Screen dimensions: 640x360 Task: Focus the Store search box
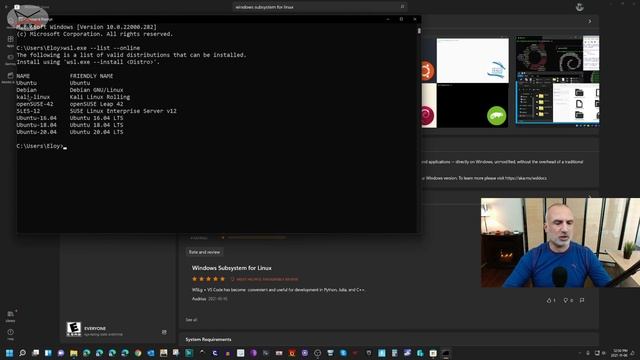pos(320,7)
